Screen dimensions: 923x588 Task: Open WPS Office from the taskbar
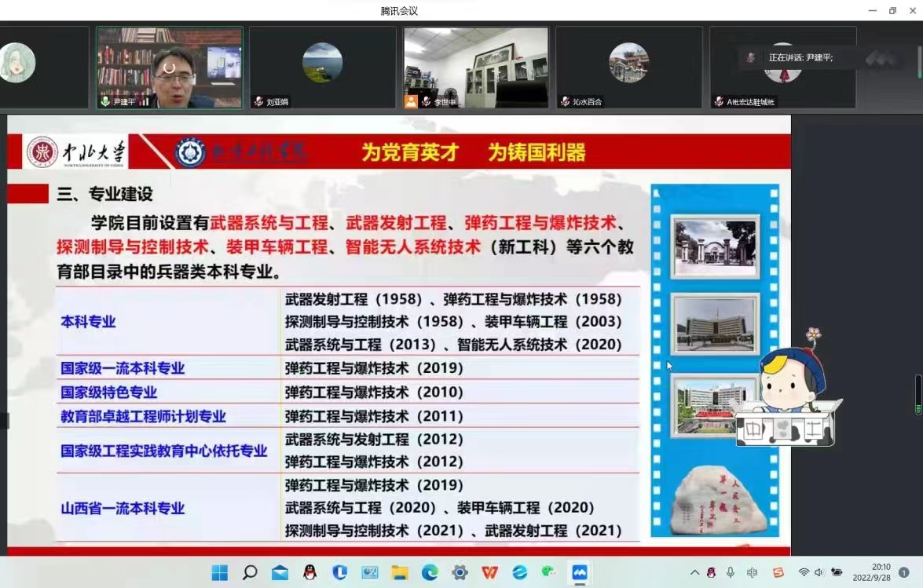pyautogui.click(x=490, y=572)
